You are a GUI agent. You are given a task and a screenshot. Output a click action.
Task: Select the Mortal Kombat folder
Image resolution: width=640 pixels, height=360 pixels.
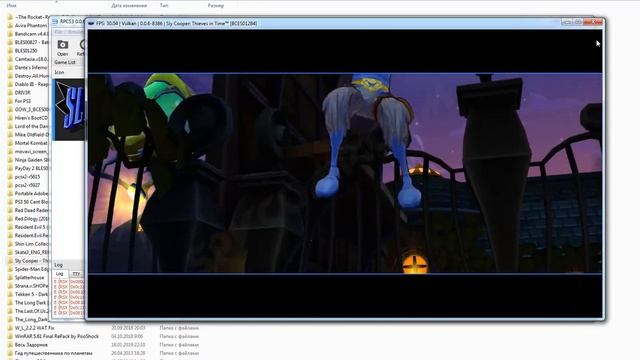click(31, 143)
